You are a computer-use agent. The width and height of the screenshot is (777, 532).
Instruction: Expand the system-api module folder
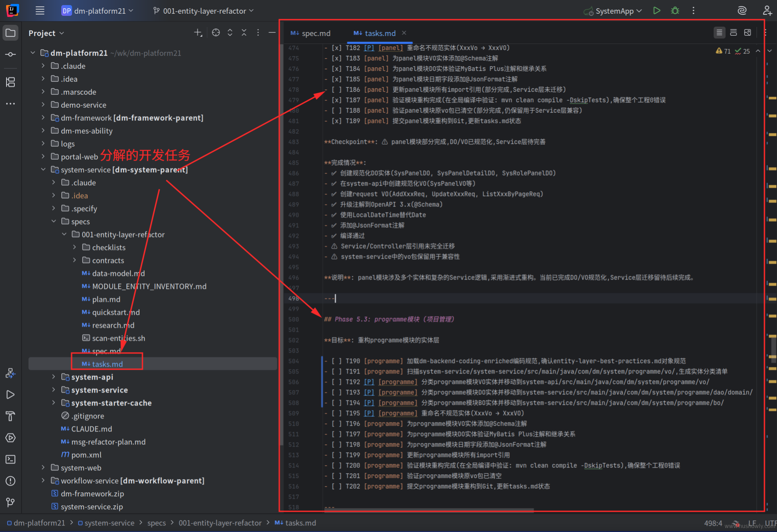pos(53,377)
